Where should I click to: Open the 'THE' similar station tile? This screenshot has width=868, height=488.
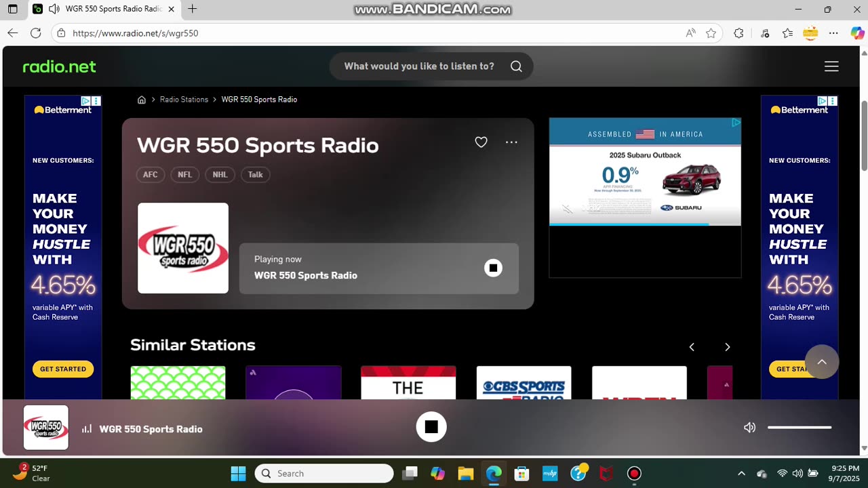click(x=408, y=383)
